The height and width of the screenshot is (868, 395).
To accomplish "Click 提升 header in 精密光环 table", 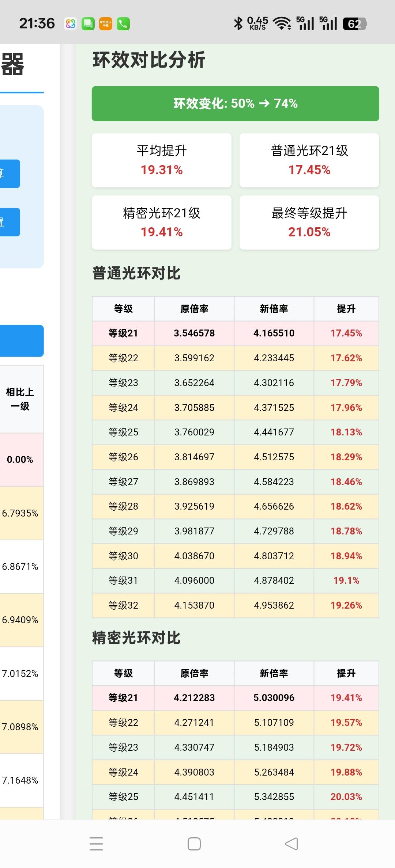I will pos(346,673).
